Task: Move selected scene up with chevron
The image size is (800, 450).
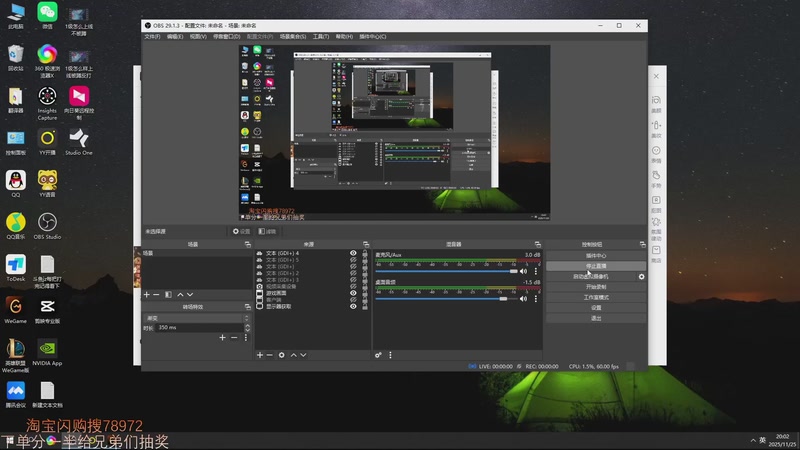Action: point(180,294)
